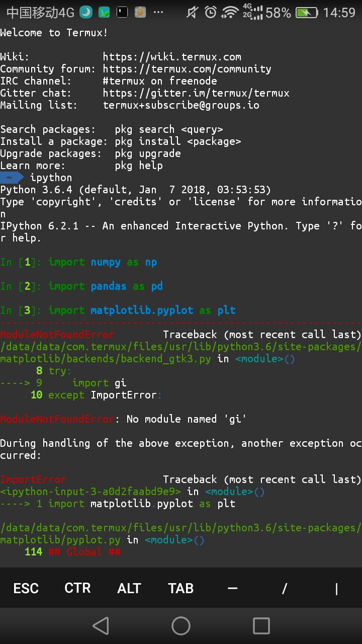This screenshot has width=362, height=644.
Task: Tap 'import numpy as np' line
Action: pos(78,262)
